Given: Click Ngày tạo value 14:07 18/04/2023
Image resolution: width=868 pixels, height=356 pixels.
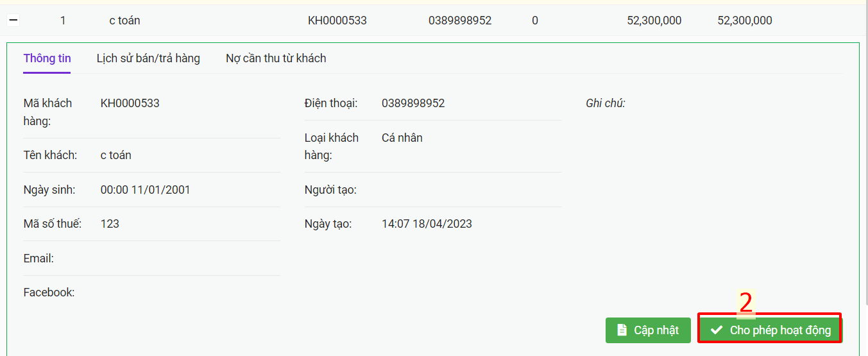Looking at the screenshot, I should click(x=427, y=224).
